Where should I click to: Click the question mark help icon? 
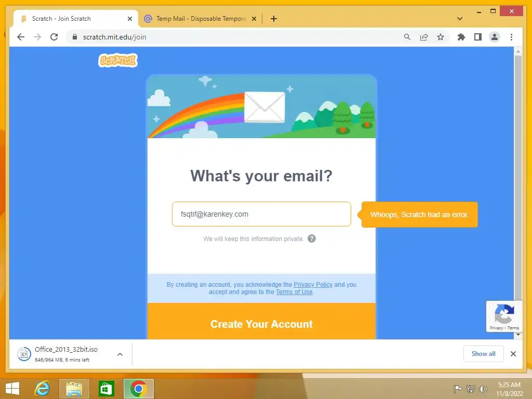point(312,238)
